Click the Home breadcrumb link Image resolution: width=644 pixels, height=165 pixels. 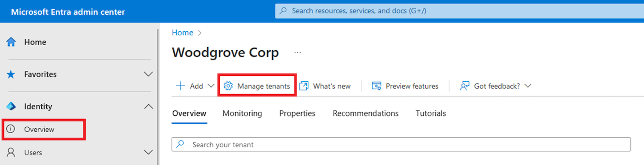[x=182, y=33]
